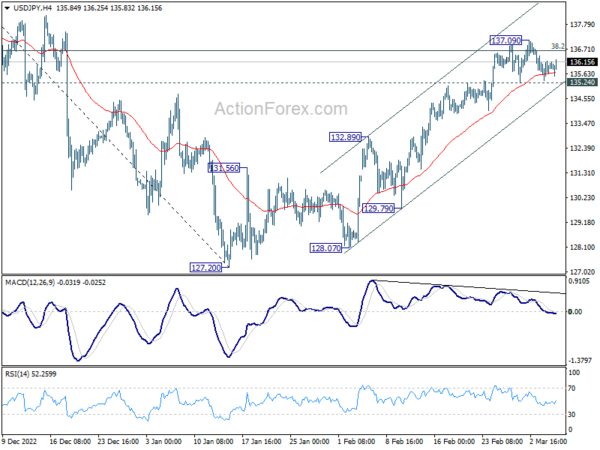Select the current price tag 136.156
The width and height of the screenshot is (600, 450).
tap(582, 62)
